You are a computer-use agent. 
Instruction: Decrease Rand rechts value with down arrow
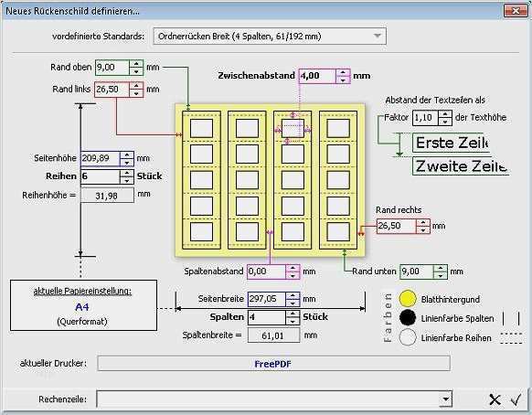[x=422, y=230]
